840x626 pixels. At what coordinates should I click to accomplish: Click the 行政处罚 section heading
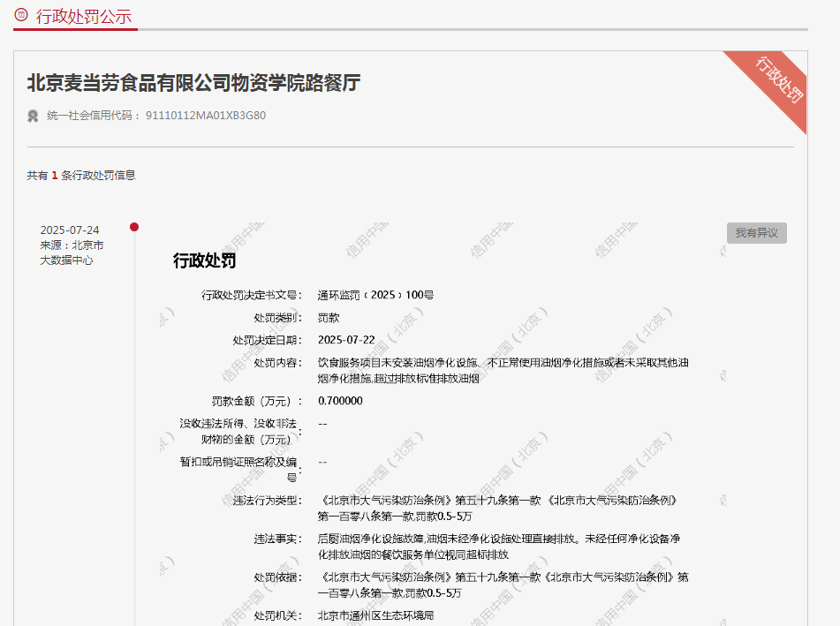point(205,260)
